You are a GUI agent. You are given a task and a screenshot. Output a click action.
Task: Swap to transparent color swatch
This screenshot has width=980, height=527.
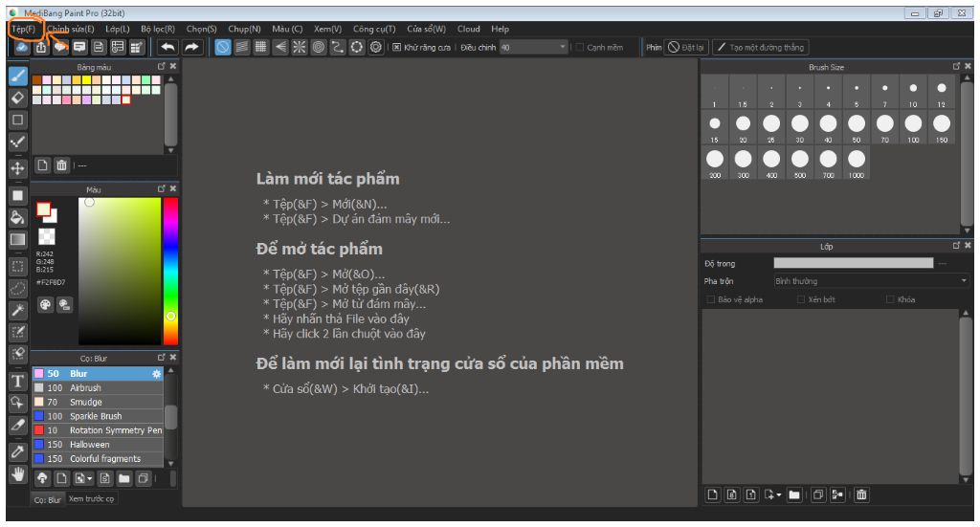[46, 236]
